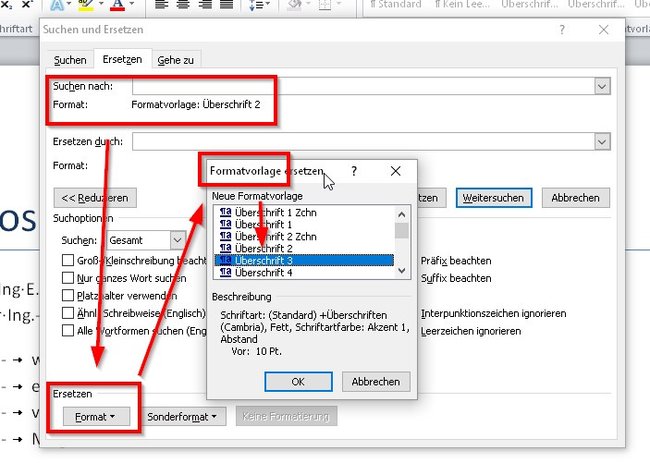Viewport: 650px width, 463px height.
Task: Align paragraph left in ribbon
Action: click(162, 5)
